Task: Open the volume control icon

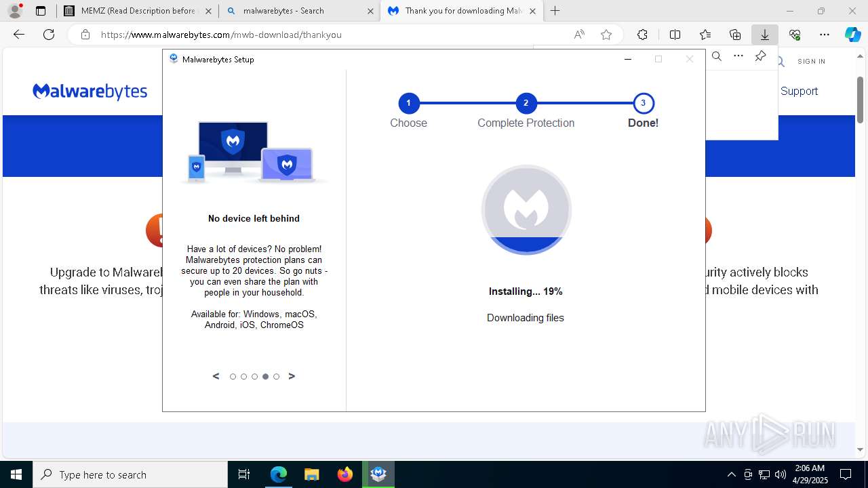Action: click(x=781, y=474)
